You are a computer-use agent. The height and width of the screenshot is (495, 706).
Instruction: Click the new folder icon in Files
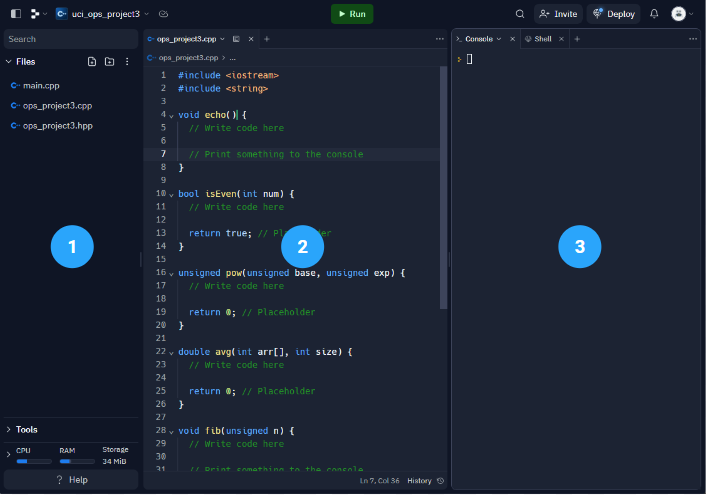[109, 62]
